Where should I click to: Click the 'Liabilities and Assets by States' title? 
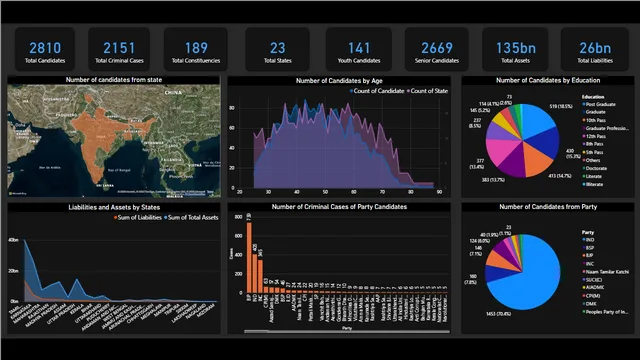pos(114,207)
